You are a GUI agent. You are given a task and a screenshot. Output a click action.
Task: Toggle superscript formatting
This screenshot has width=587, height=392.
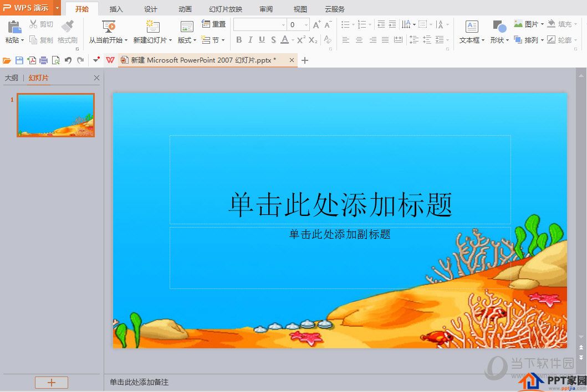[302, 40]
